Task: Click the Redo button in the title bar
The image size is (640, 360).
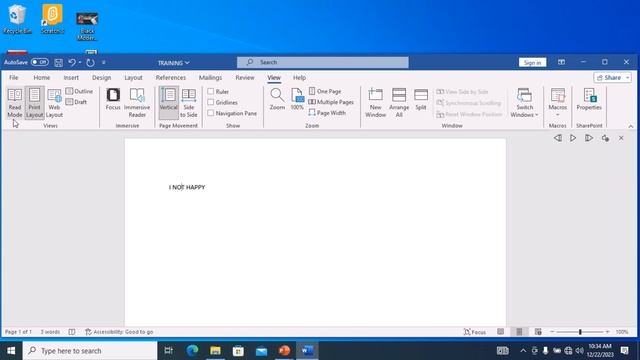Action: coord(90,62)
